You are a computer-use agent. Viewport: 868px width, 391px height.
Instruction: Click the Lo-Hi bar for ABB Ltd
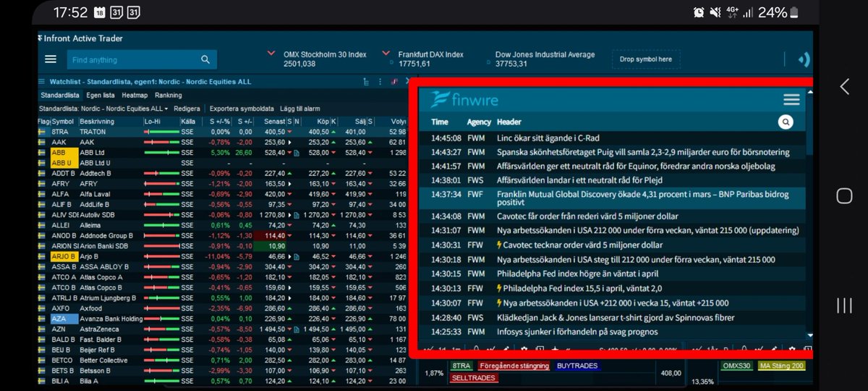click(x=162, y=153)
